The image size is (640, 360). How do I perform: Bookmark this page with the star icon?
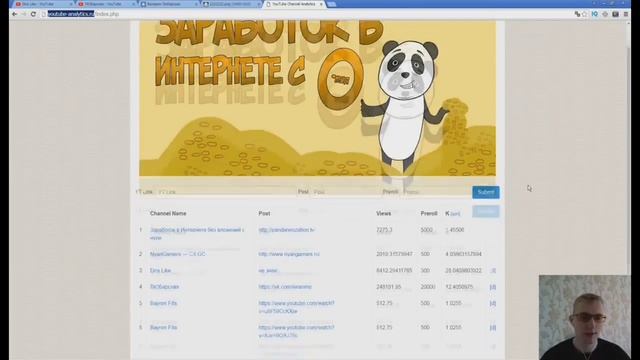pyautogui.click(x=584, y=14)
